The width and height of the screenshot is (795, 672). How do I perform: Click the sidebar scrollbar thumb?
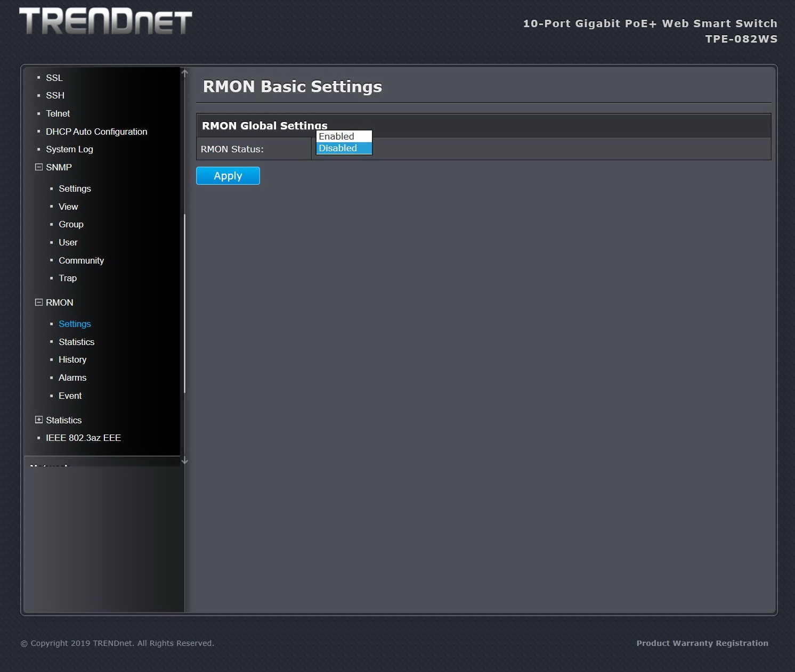[184, 304]
